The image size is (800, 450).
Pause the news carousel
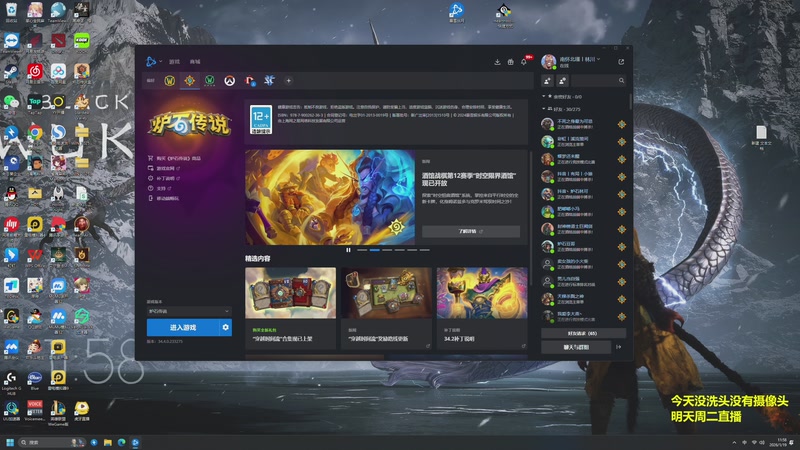pyautogui.click(x=348, y=250)
